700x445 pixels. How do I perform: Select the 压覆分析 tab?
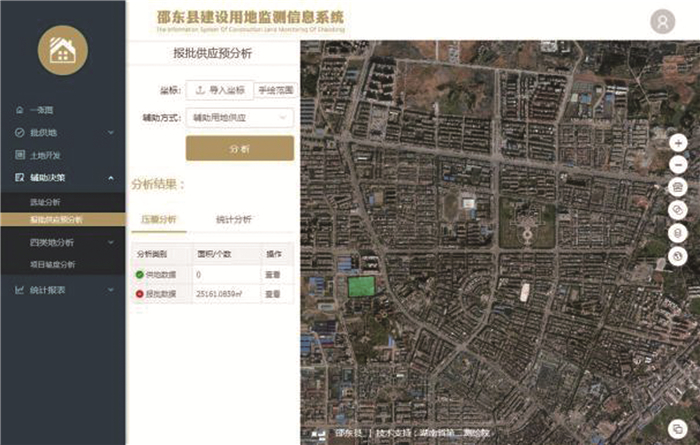click(x=158, y=219)
